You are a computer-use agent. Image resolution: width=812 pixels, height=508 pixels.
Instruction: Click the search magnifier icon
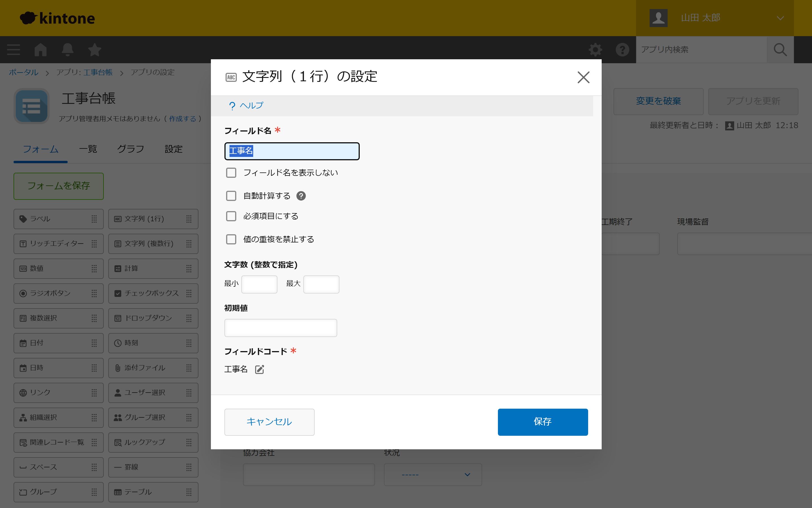(x=780, y=50)
